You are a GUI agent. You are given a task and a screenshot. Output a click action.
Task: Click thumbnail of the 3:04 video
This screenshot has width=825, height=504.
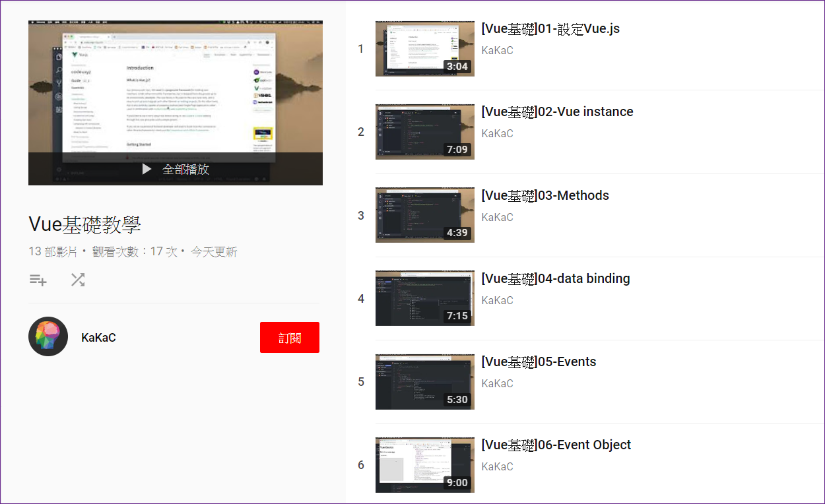425,48
